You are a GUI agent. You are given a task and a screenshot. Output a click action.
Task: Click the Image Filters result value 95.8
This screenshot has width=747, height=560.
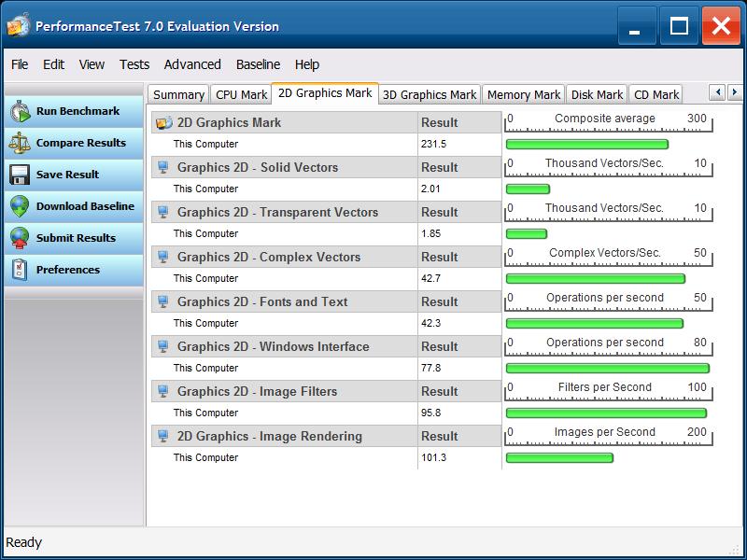click(430, 413)
